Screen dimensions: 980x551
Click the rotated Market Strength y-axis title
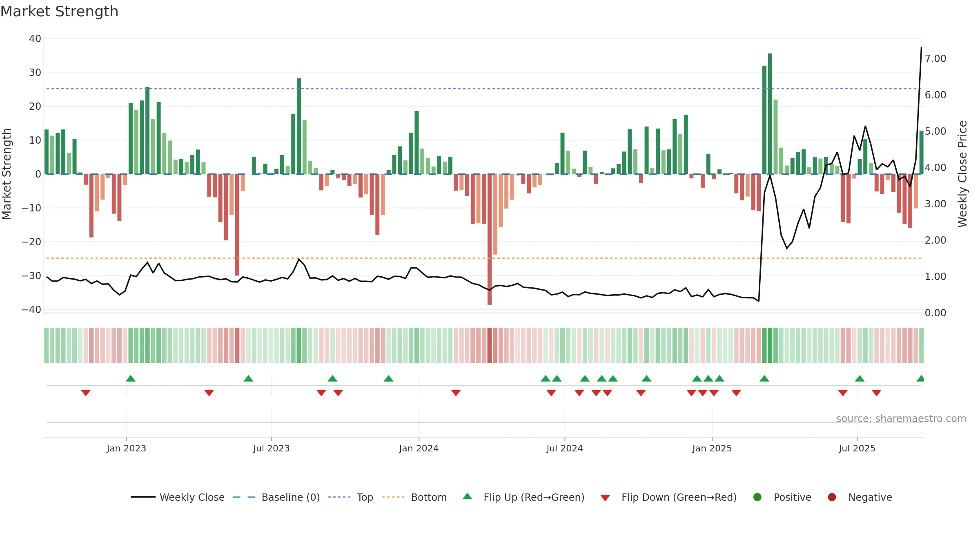(7, 174)
